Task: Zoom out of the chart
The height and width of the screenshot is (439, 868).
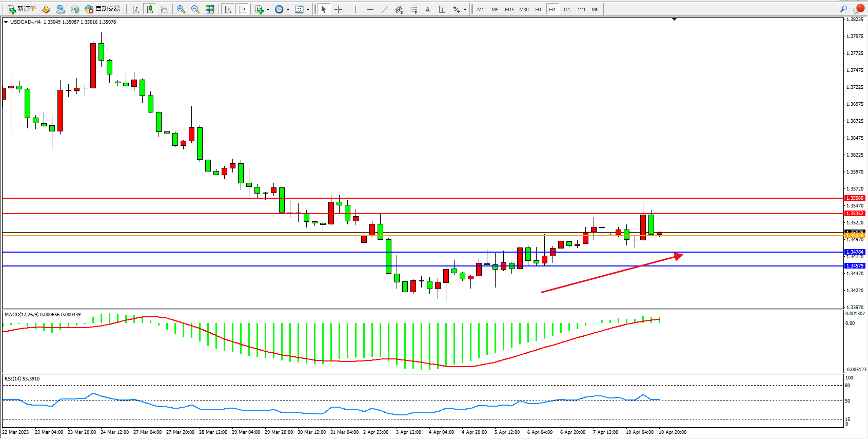Action: (x=195, y=9)
